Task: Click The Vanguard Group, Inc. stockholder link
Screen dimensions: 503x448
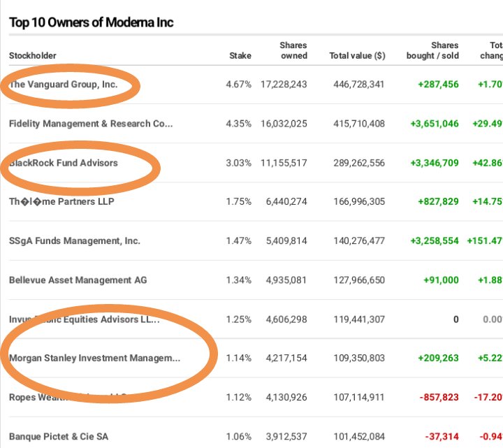Action: pos(64,85)
